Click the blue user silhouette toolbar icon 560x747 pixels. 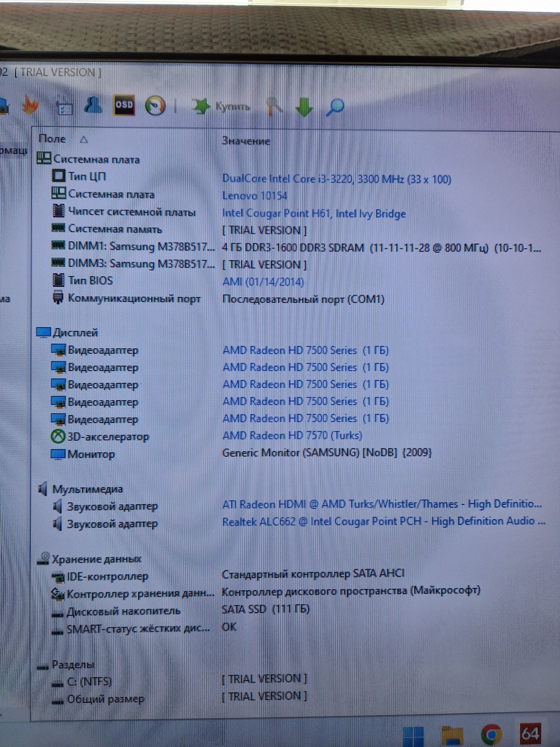(x=93, y=105)
